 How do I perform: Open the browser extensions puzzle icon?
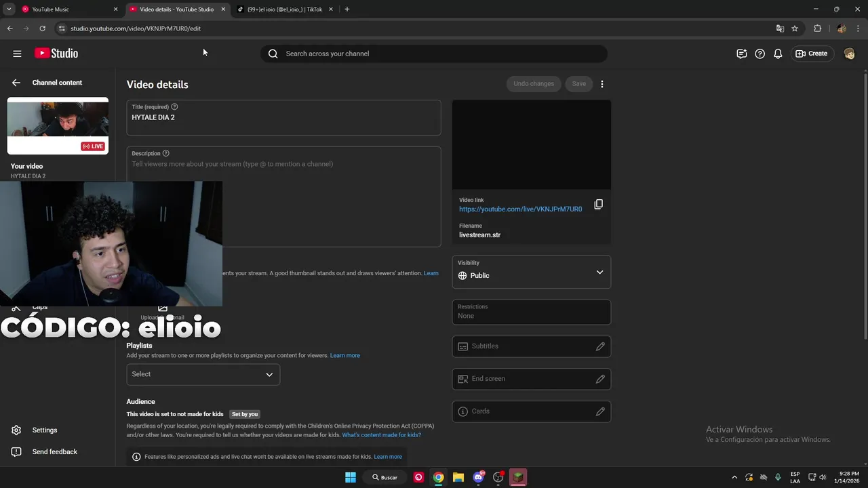pyautogui.click(x=817, y=28)
